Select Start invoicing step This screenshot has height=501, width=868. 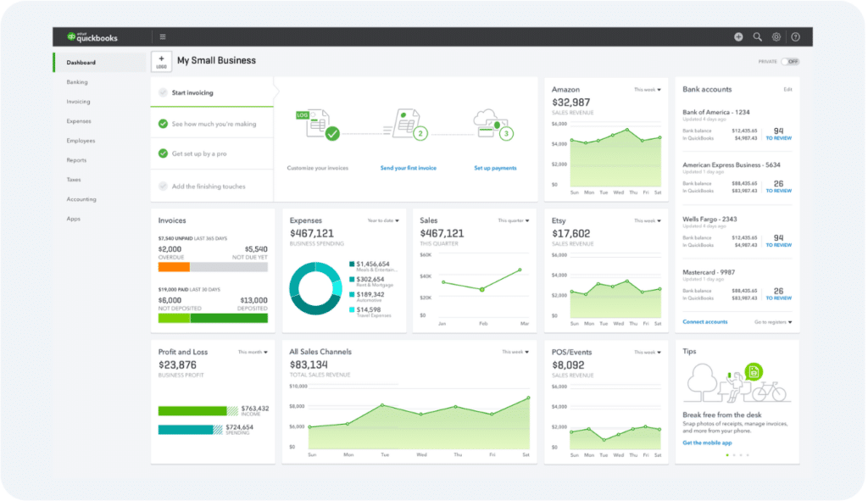[212, 92]
